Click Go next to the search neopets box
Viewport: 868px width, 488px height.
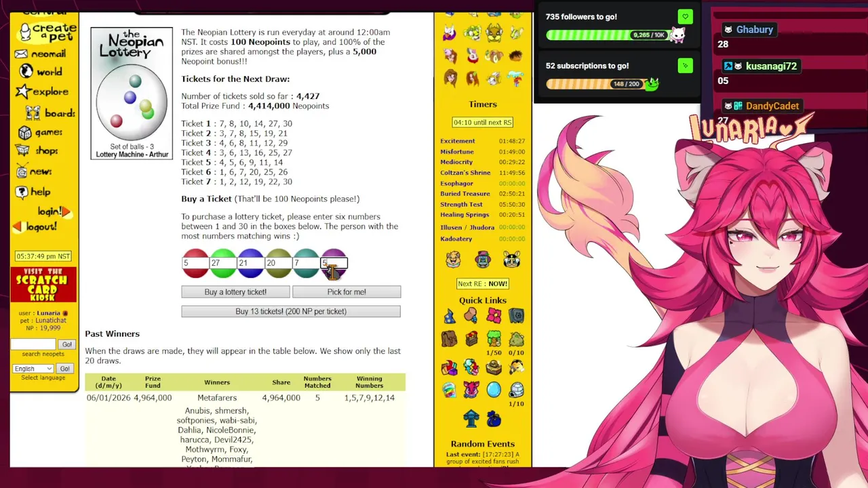(x=66, y=344)
